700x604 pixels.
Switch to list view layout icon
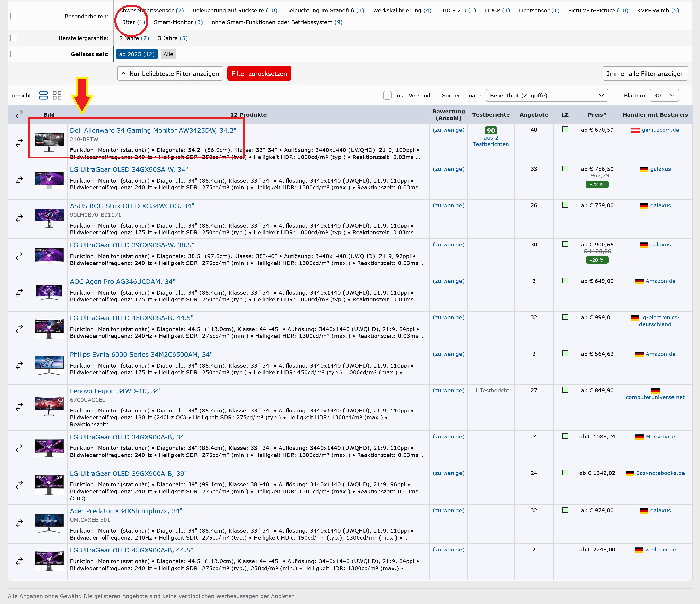pyautogui.click(x=43, y=96)
